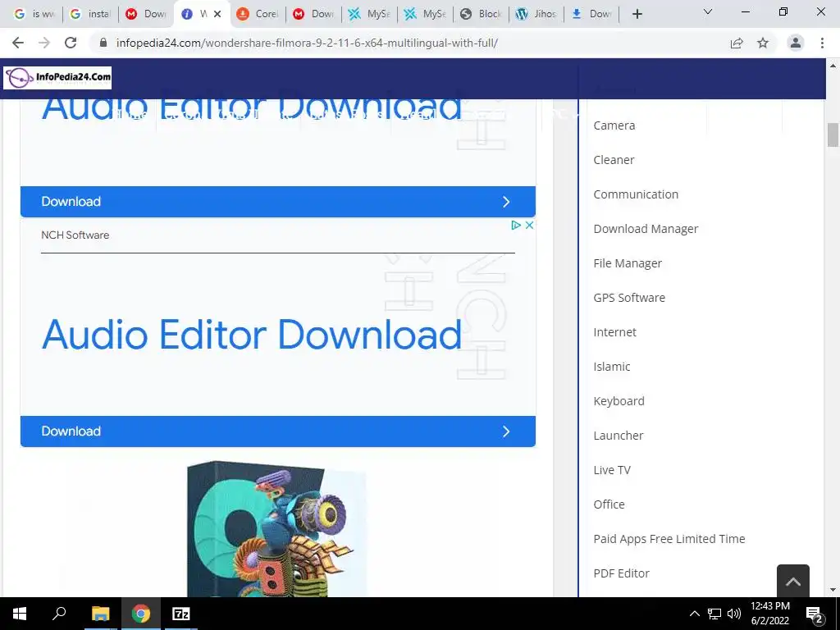Open the PDF Editor category
Image resolution: width=840 pixels, height=630 pixels.
(x=622, y=573)
